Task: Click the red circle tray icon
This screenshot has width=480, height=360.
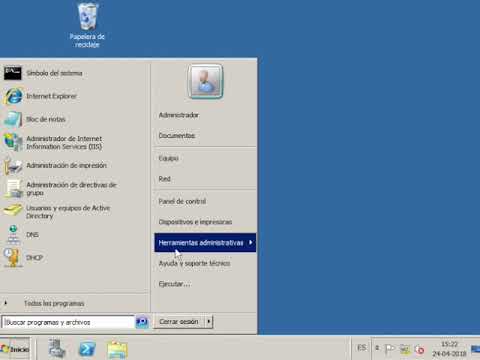Action: pos(420,350)
